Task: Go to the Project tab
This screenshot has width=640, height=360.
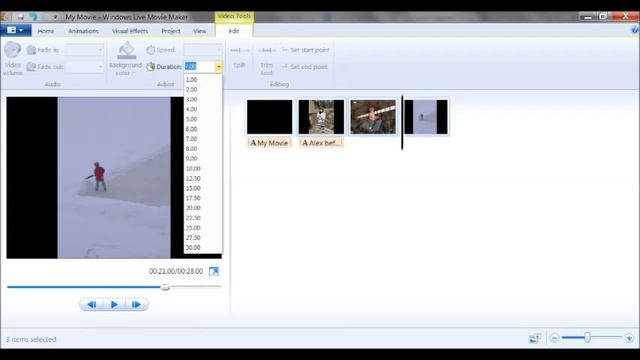Action: [171, 31]
